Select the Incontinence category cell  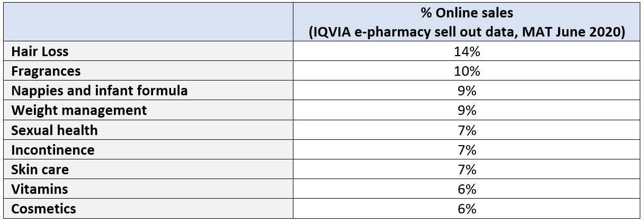pos(53,150)
